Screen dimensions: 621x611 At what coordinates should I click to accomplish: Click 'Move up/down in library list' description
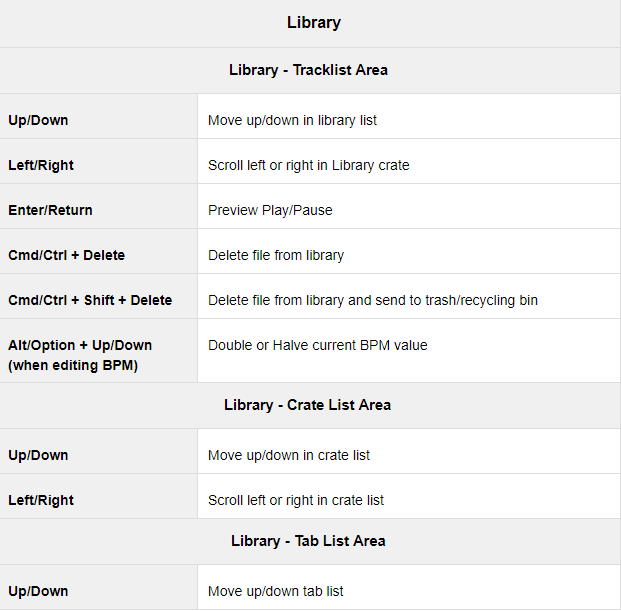click(x=292, y=120)
